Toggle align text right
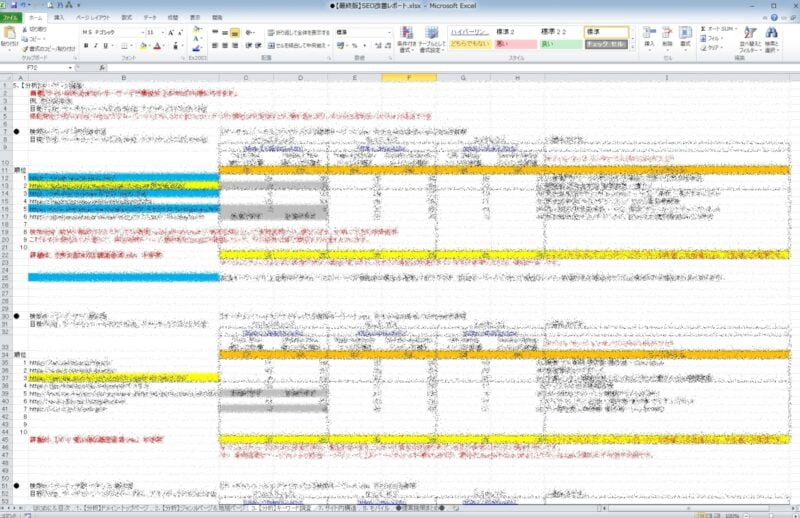 (x=235, y=45)
